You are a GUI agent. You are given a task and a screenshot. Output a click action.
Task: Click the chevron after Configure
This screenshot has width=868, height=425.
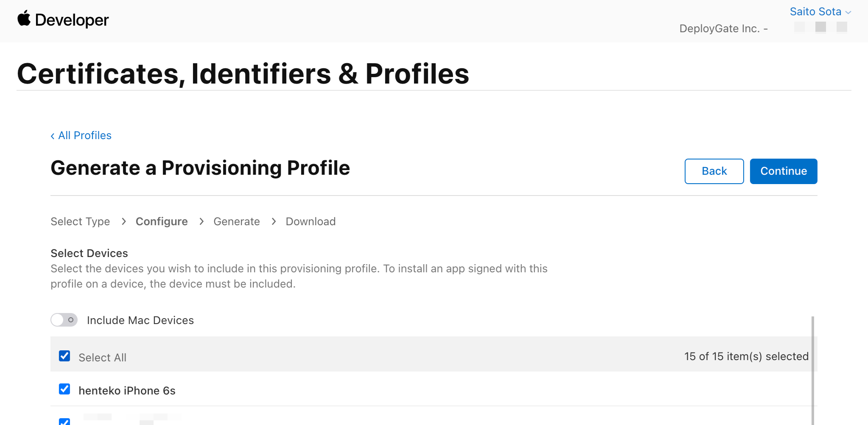[x=201, y=221]
